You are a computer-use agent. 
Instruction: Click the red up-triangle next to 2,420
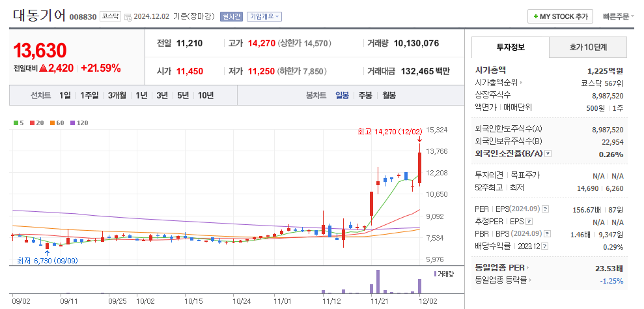(44, 68)
